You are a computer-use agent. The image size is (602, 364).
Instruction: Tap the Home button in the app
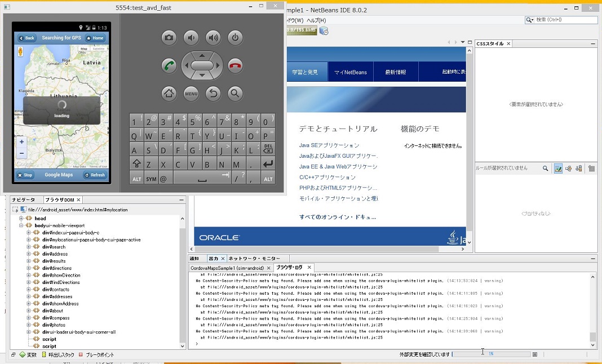pyautogui.click(x=95, y=38)
